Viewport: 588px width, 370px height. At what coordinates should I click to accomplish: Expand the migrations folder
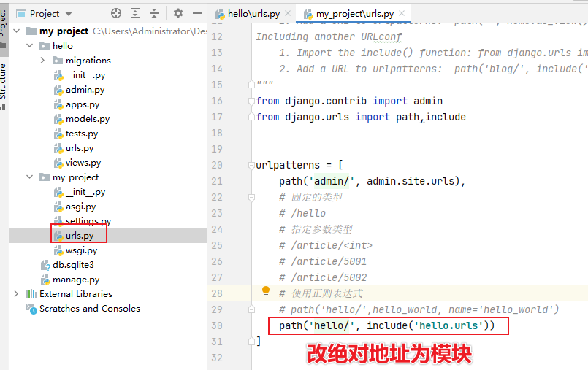[43, 60]
